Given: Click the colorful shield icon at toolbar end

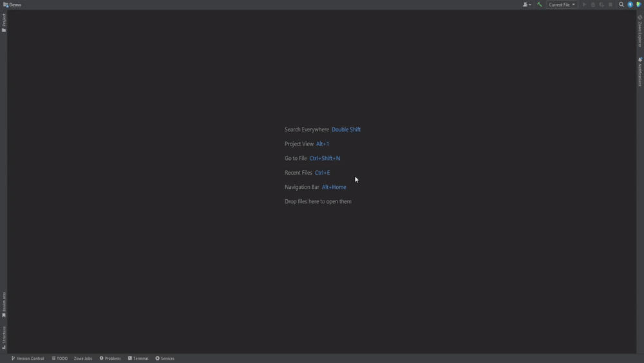Looking at the screenshot, I should [639, 5].
